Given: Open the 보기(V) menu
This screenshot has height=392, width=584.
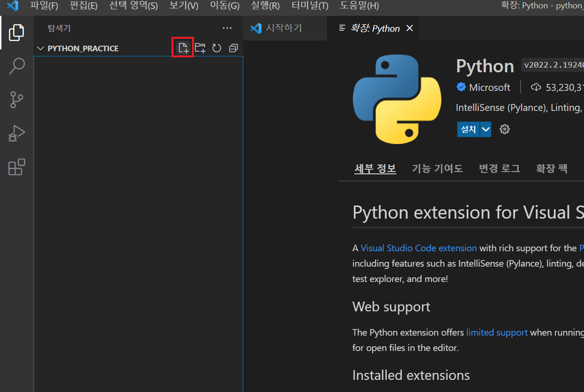Looking at the screenshot, I should [x=184, y=6].
